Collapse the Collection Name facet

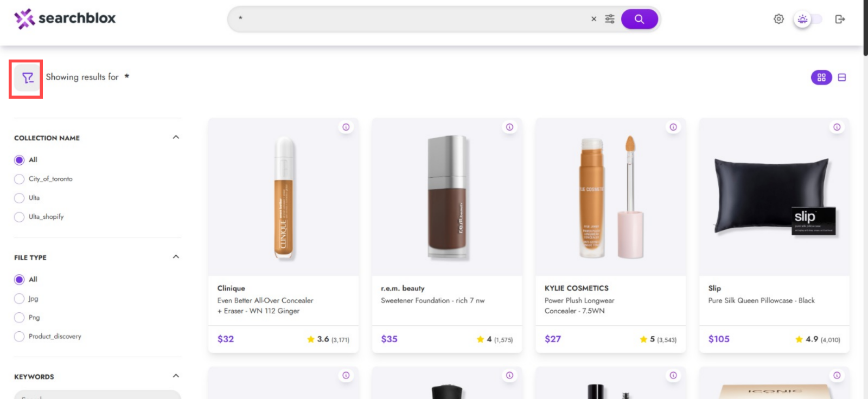[x=176, y=137]
